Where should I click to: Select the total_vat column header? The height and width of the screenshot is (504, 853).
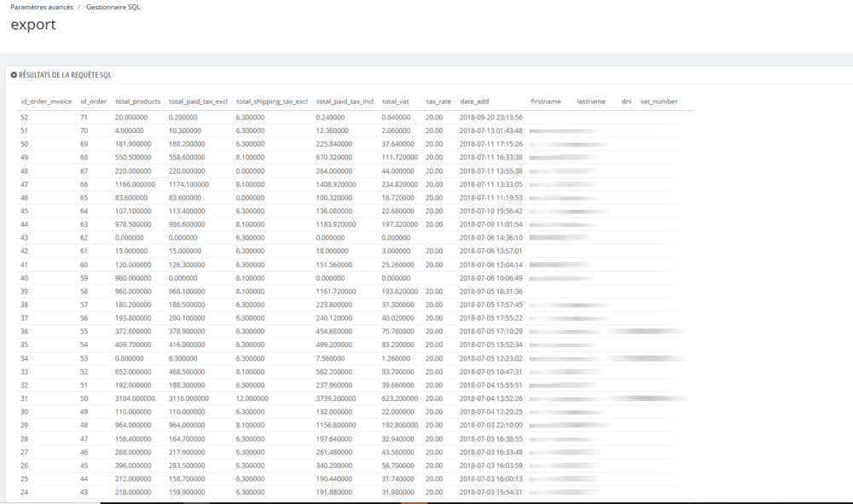(396, 101)
